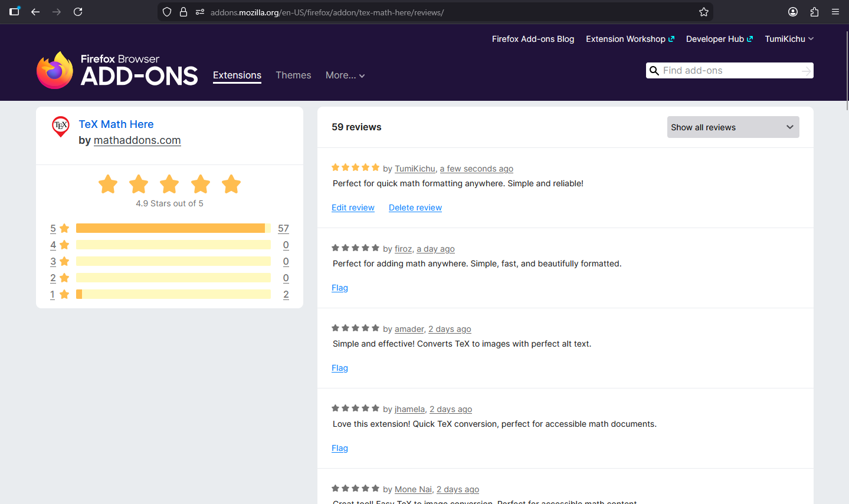Click the site security padlock icon

[183, 12]
